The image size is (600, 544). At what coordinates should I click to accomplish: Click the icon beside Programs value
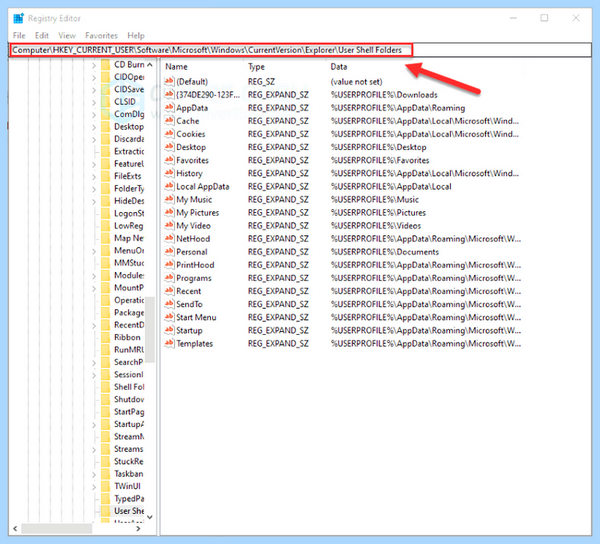pyautogui.click(x=169, y=278)
